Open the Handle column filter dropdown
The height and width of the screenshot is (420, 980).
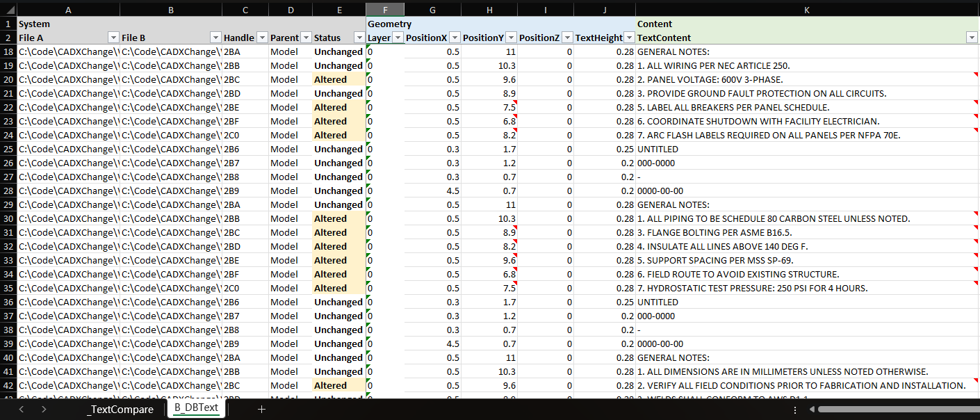pos(262,38)
